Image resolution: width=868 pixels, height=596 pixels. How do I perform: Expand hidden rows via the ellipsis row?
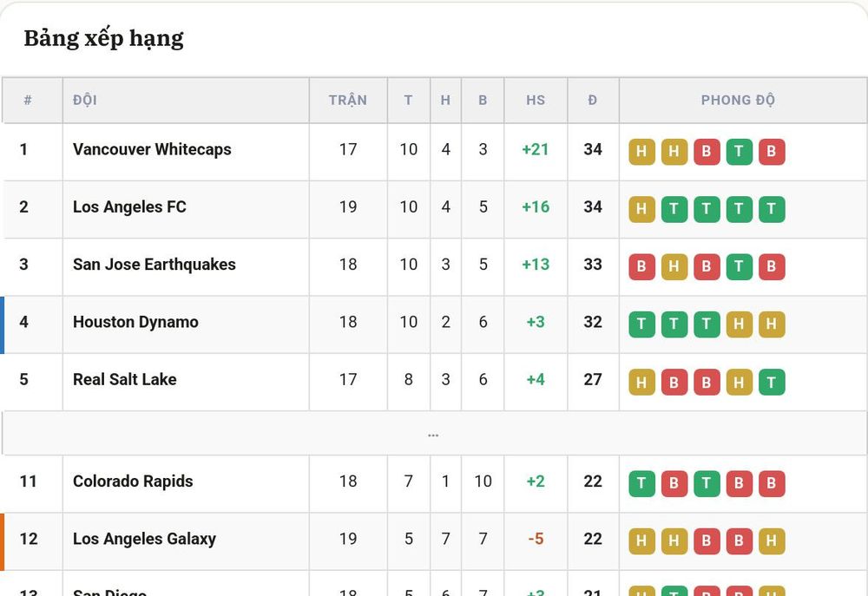[433, 435]
